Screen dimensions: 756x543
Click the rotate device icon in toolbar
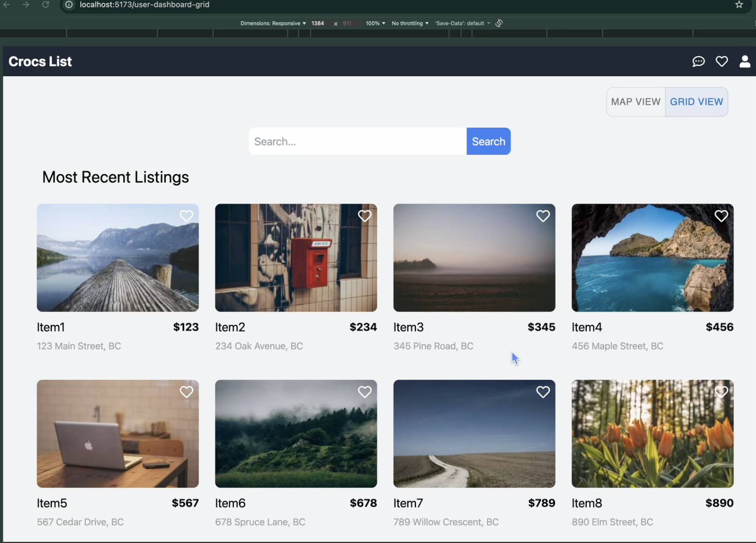(499, 23)
